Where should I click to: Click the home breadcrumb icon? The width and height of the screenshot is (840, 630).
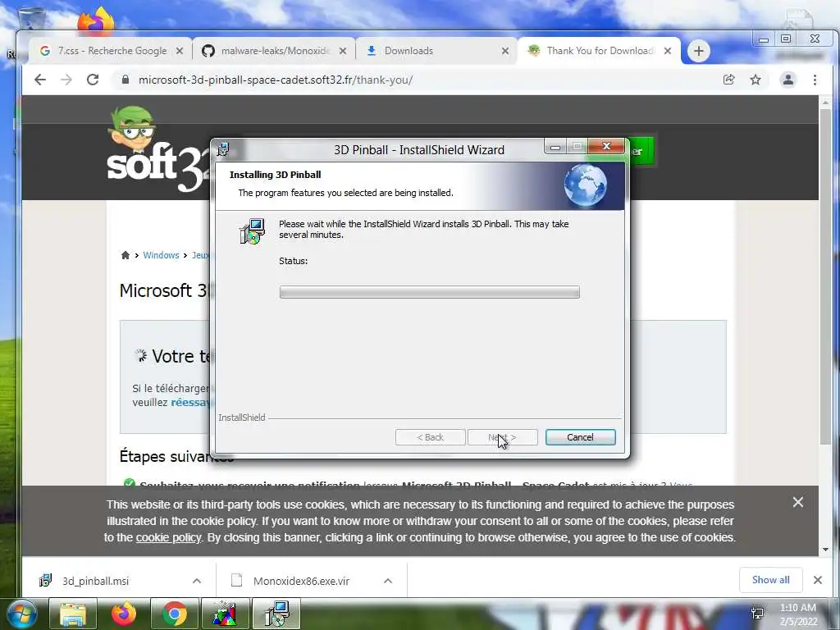click(126, 255)
